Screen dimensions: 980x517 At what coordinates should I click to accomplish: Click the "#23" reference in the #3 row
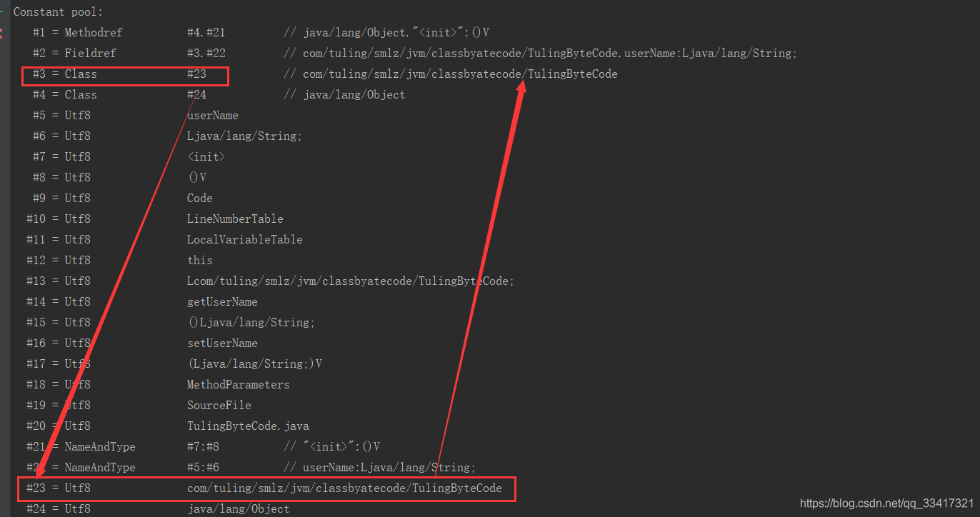pos(196,74)
